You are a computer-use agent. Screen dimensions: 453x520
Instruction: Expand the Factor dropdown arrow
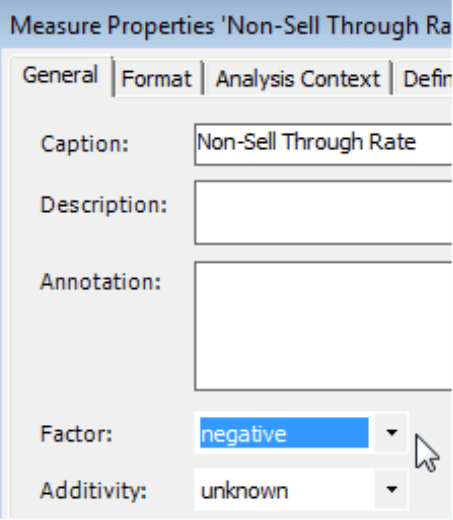391,433
